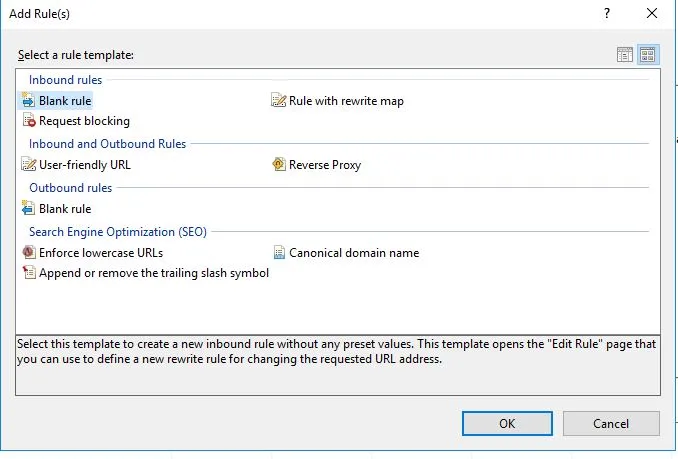
Task: Select the Enforce lowercase URLs template
Action: tap(100, 253)
